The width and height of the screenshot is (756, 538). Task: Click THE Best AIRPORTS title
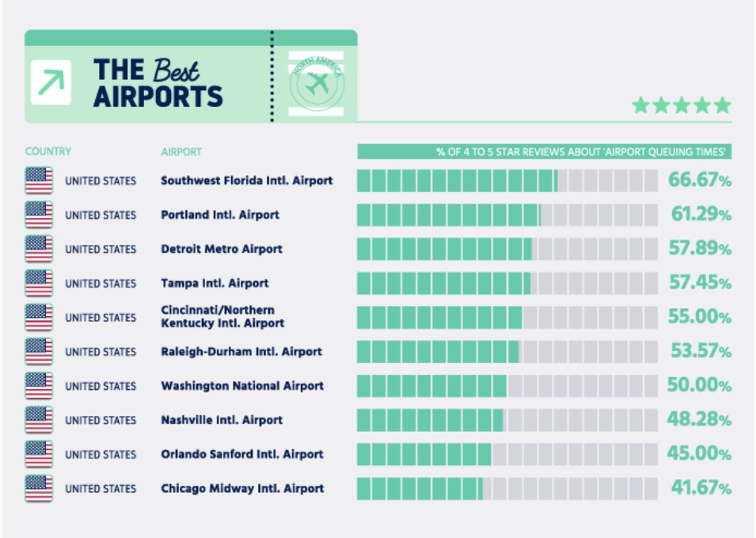[x=158, y=83]
